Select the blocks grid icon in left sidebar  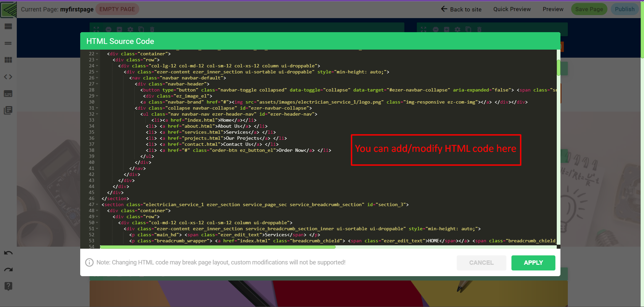click(8, 60)
